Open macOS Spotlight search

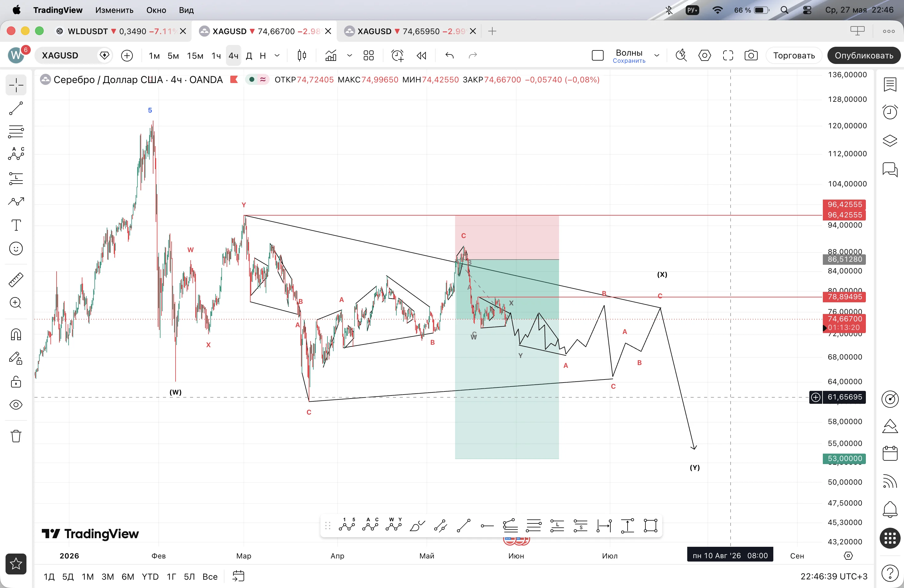784,10
